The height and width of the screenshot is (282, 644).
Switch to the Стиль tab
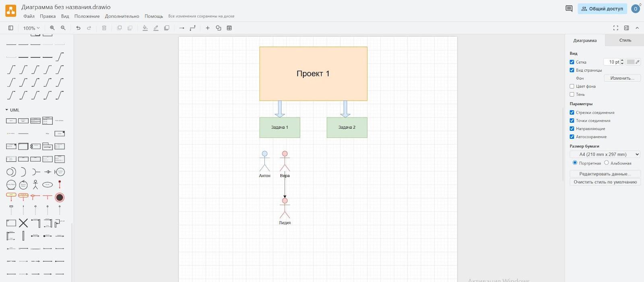click(x=625, y=40)
